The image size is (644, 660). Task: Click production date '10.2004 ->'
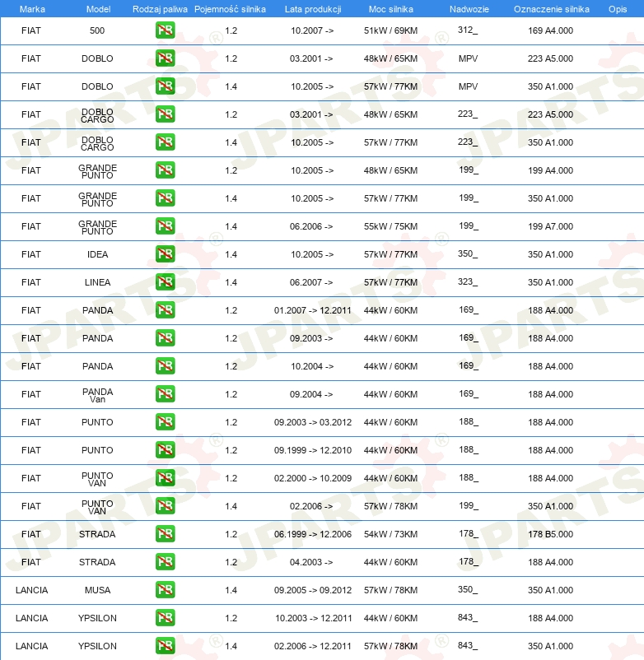point(312,366)
